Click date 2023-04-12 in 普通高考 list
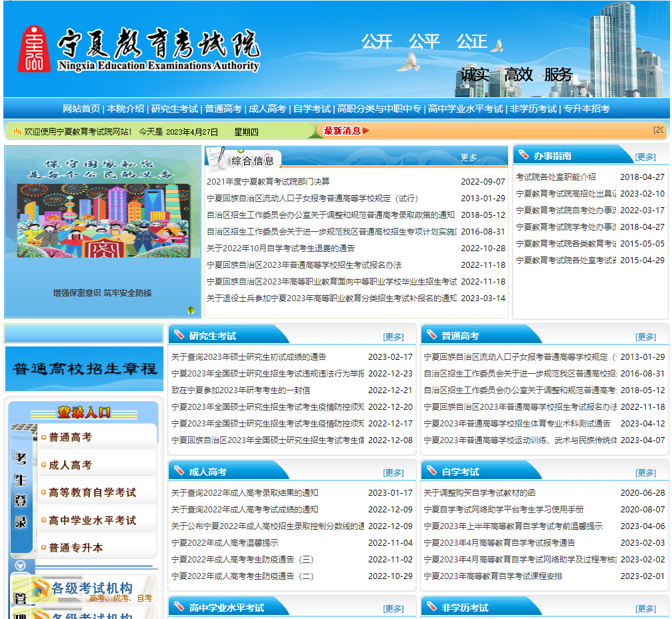Image resolution: width=672 pixels, height=619 pixels. pos(643,424)
